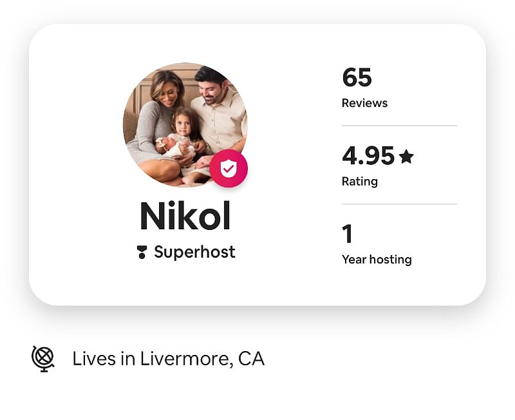Click the Superhost medal icon
Viewport: 515px width, 420px height.
coord(142,252)
